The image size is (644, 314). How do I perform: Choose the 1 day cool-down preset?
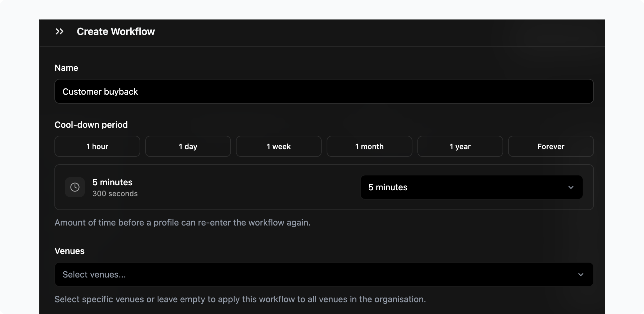(x=188, y=146)
